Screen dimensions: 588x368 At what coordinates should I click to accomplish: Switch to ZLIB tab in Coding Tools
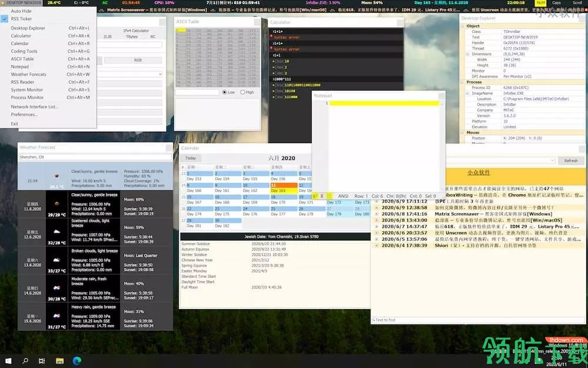pyautogui.click(x=108, y=37)
